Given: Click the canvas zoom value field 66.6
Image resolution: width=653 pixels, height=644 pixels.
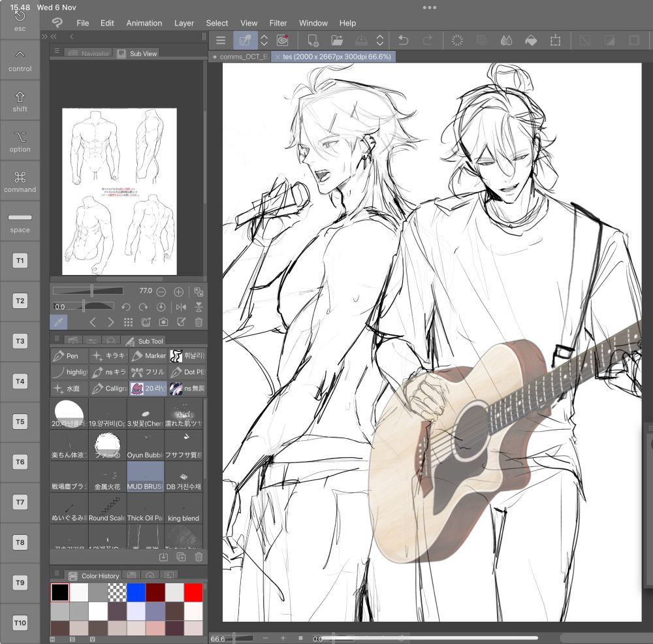Looking at the screenshot, I should pyautogui.click(x=218, y=639).
